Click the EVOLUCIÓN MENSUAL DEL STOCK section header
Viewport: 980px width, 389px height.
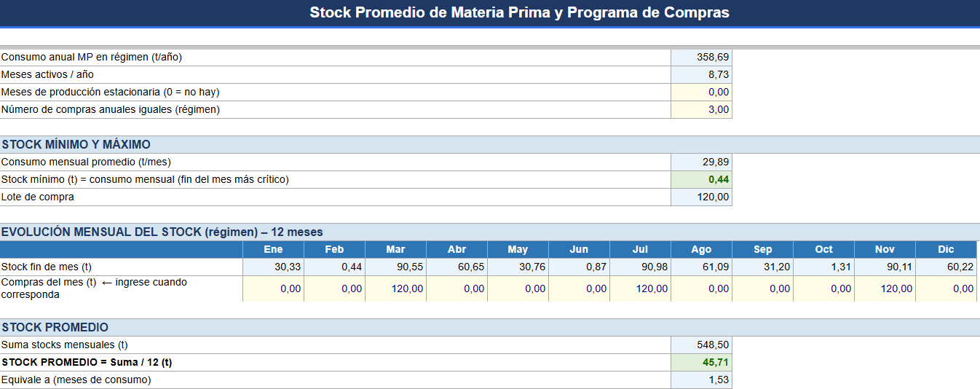tap(490, 232)
